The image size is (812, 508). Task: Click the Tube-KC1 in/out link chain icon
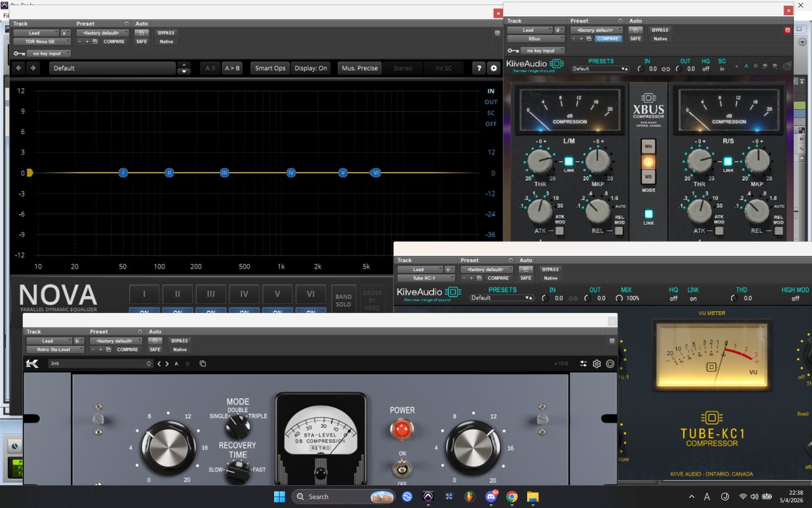[573, 298]
